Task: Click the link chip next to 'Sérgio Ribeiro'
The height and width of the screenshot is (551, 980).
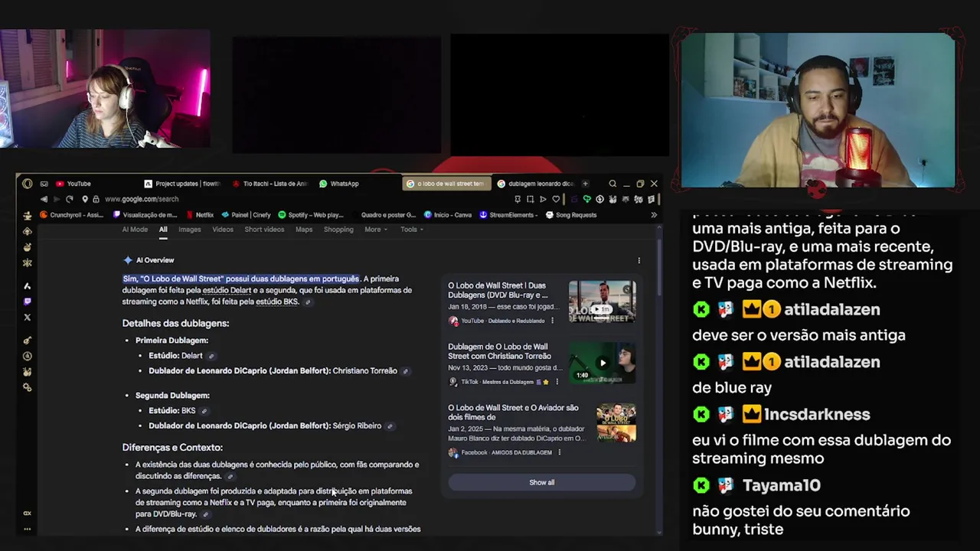Action: pyautogui.click(x=390, y=426)
